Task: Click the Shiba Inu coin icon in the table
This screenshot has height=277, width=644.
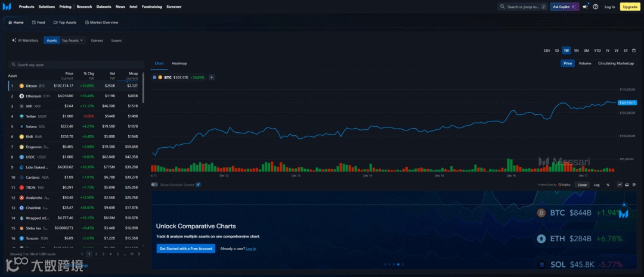Action: 22,228
